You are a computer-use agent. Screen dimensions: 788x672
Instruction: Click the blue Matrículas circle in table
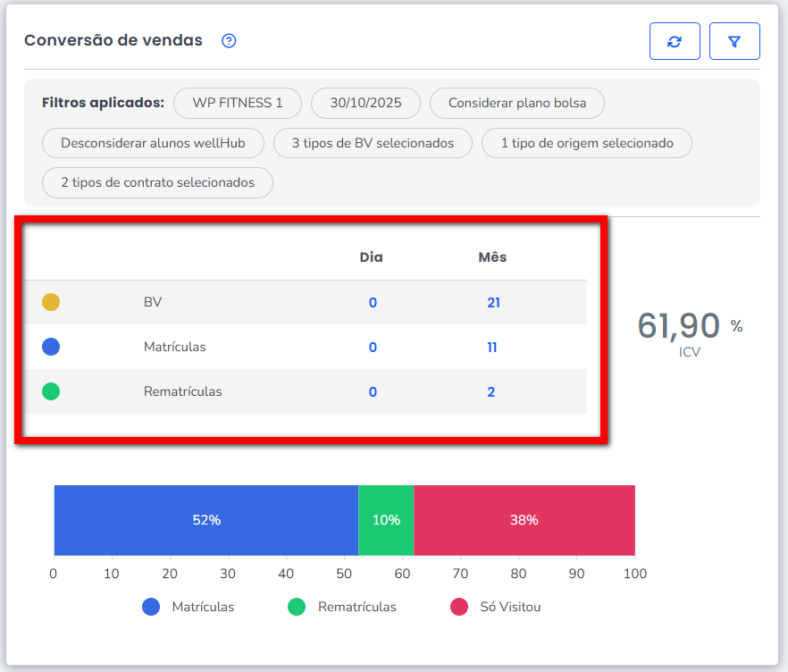click(x=51, y=347)
